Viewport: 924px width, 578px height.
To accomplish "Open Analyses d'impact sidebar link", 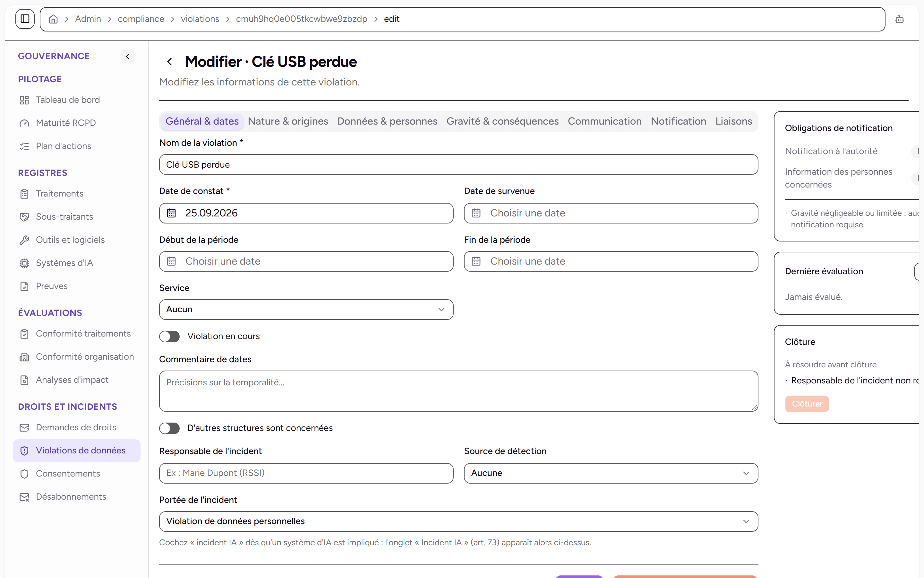I will click(76, 381).
